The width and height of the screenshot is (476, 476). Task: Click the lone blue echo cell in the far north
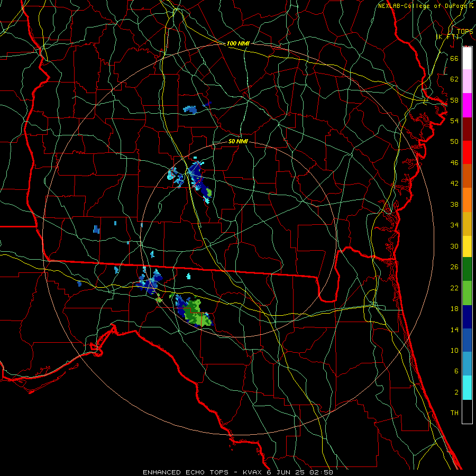pyautogui.click(x=190, y=110)
